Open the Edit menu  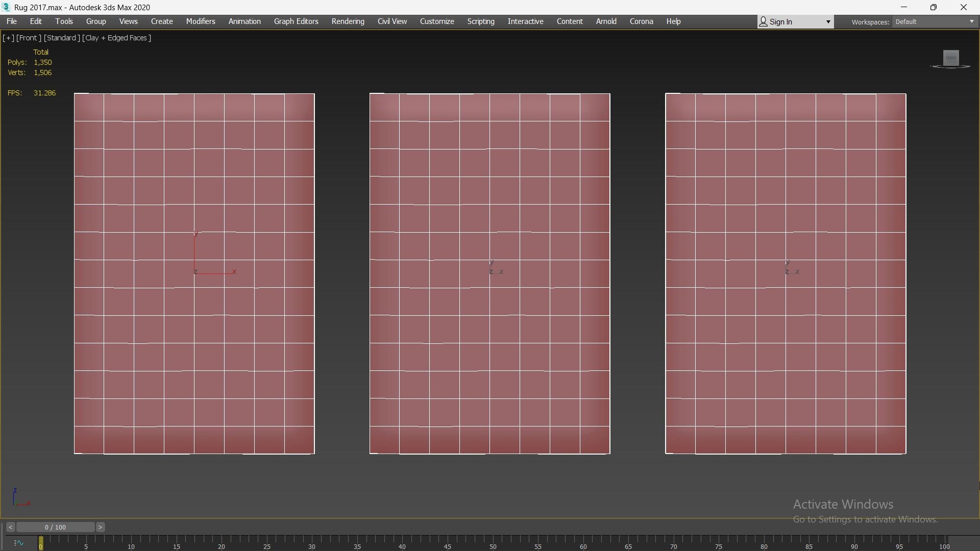point(36,21)
